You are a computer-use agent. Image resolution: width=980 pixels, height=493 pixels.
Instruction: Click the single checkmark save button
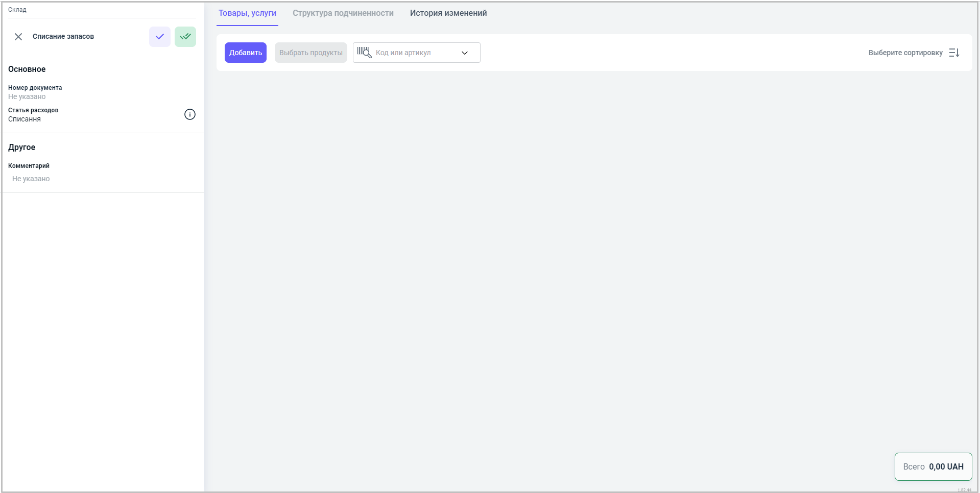[x=159, y=37]
